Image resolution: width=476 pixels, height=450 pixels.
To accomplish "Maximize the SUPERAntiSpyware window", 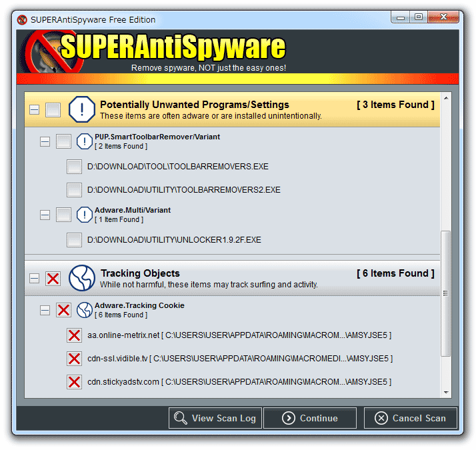I will click(x=419, y=17).
